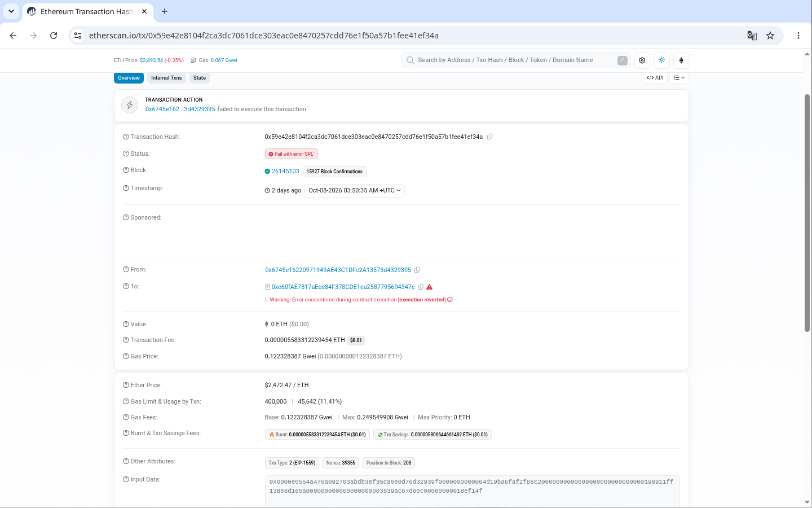Switch to the Internal Txns tab
Image resolution: width=812 pixels, height=508 pixels.
click(x=166, y=78)
